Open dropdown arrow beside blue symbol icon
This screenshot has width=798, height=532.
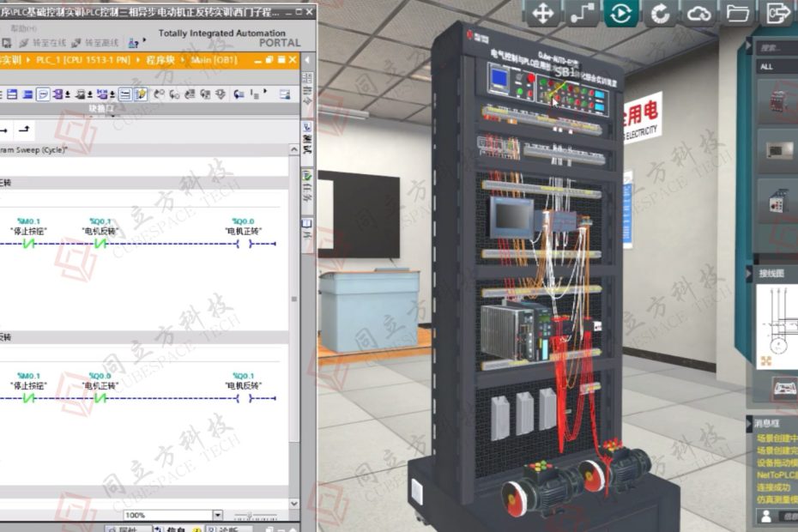pyautogui.click(x=112, y=94)
